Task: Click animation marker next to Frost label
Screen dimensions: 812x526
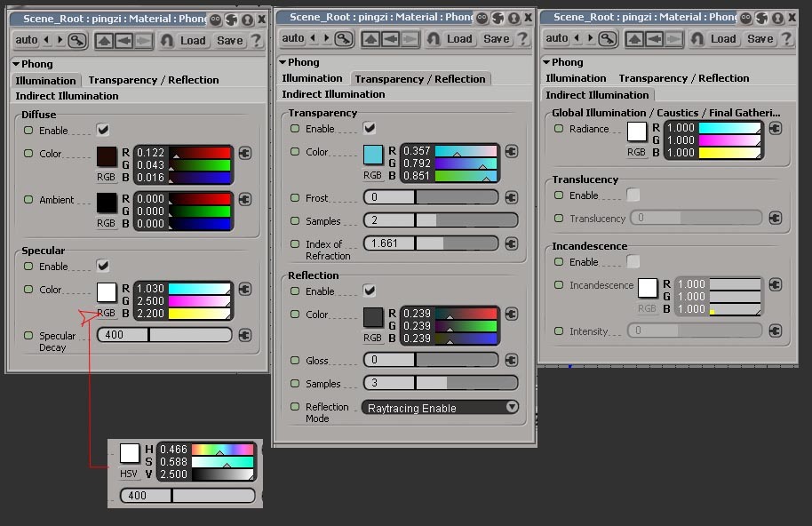Action: point(295,197)
